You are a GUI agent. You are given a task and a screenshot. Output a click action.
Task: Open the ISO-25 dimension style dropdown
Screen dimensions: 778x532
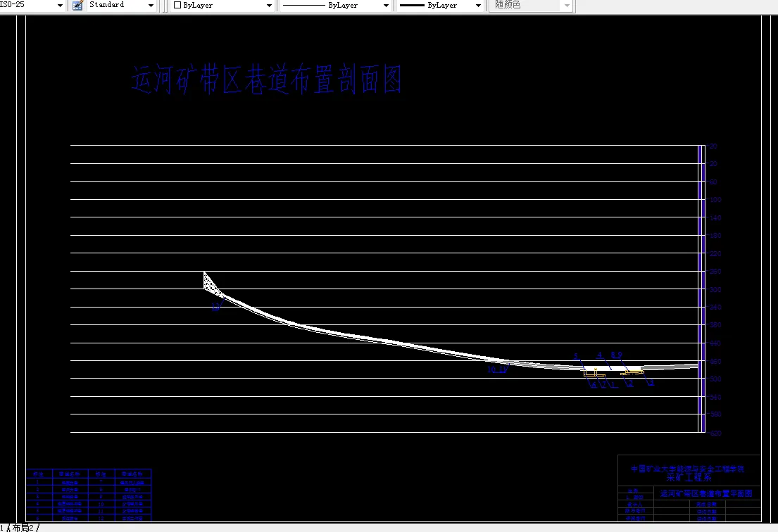(x=60, y=6)
